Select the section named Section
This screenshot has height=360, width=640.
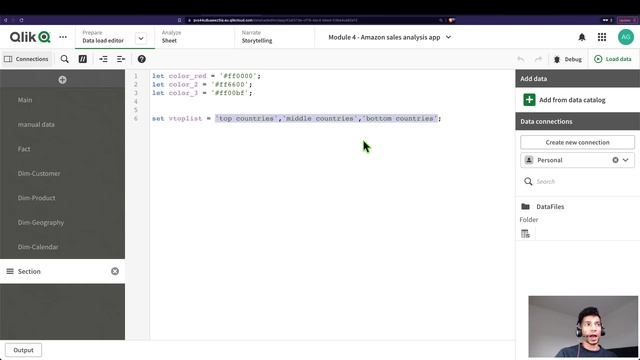(x=62, y=271)
